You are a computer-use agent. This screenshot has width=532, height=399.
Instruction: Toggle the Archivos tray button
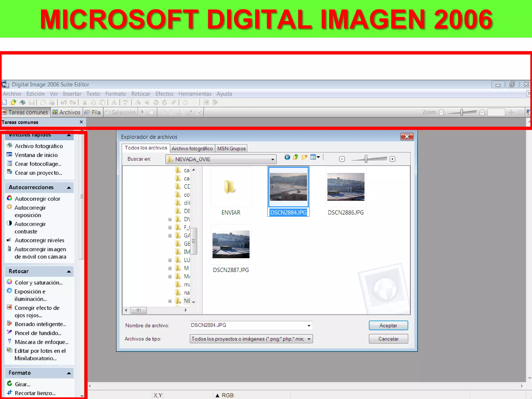[x=66, y=112]
